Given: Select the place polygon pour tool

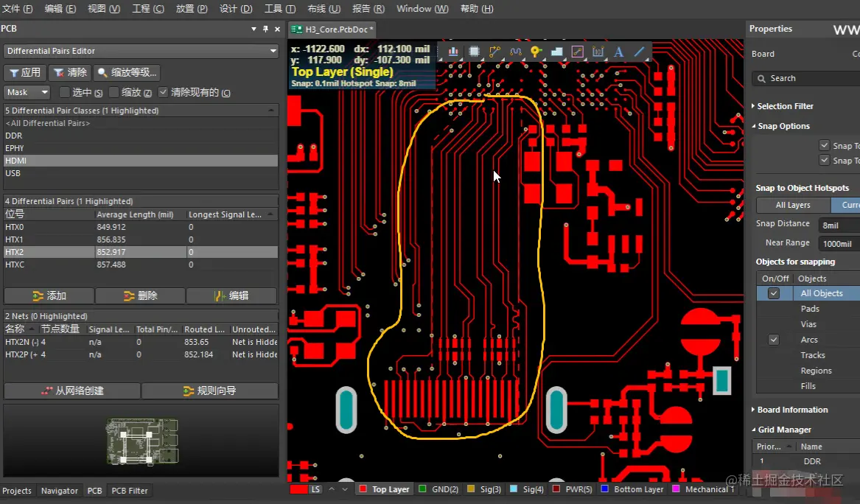Looking at the screenshot, I should [556, 52].
